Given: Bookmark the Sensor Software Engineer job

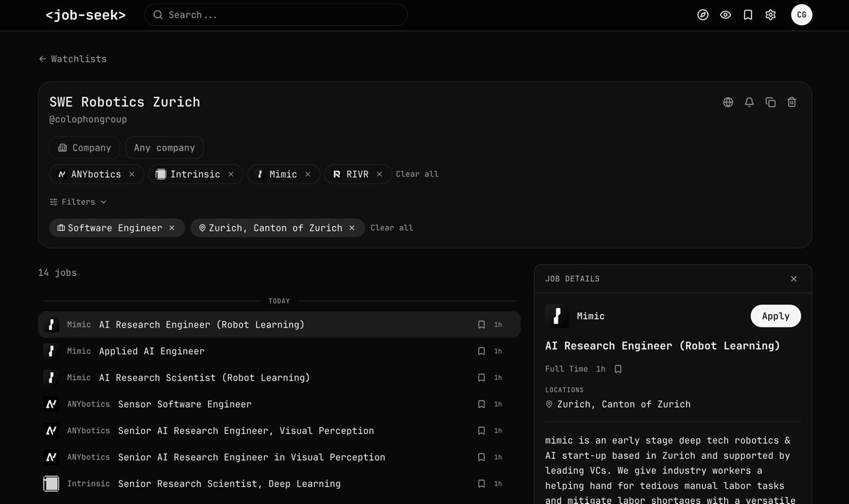Looking at the screenshot, I should coord(482,405).
